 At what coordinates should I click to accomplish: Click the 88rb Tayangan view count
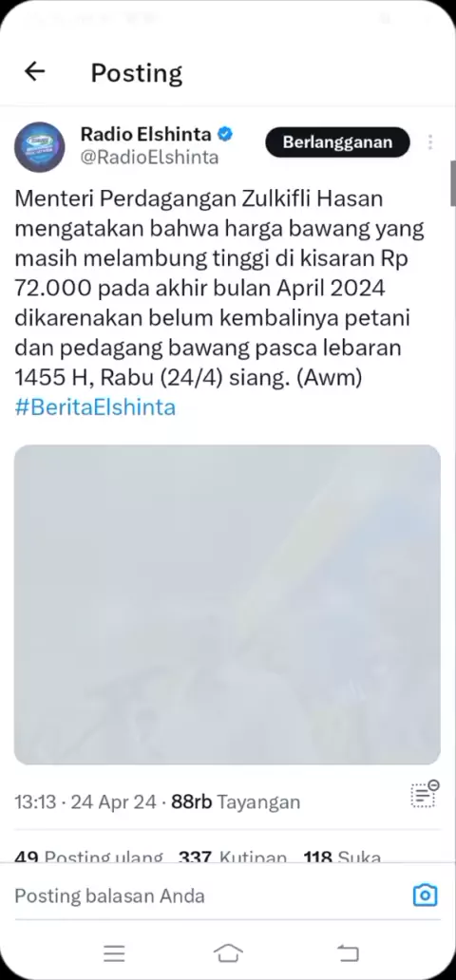click(x=236, y=801)
